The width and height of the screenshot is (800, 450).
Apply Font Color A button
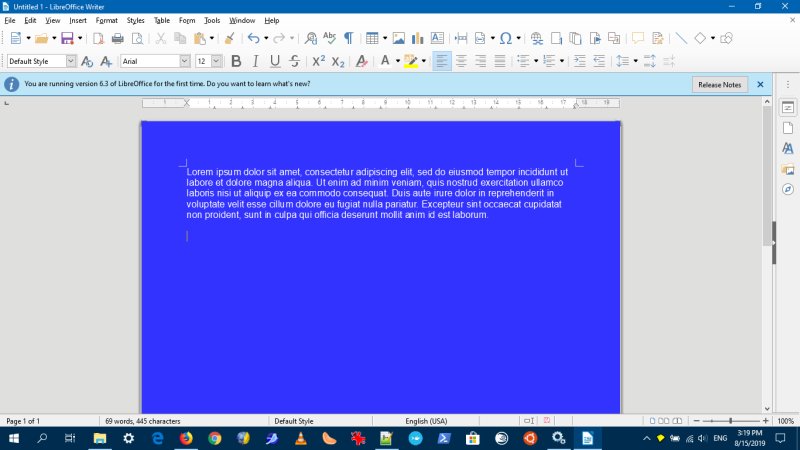[385, 61]
